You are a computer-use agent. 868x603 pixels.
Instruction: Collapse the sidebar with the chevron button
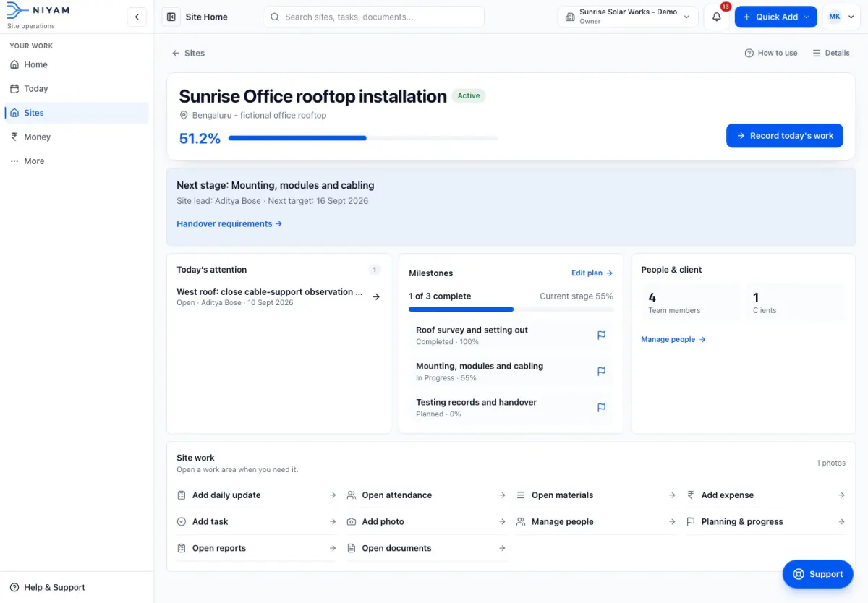pyautogui.click(x=137, y=17)
